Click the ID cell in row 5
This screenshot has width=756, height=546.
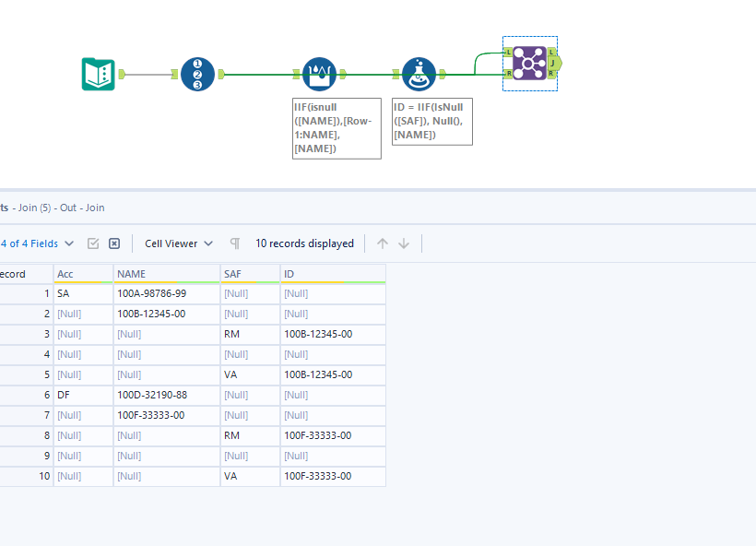333,374
